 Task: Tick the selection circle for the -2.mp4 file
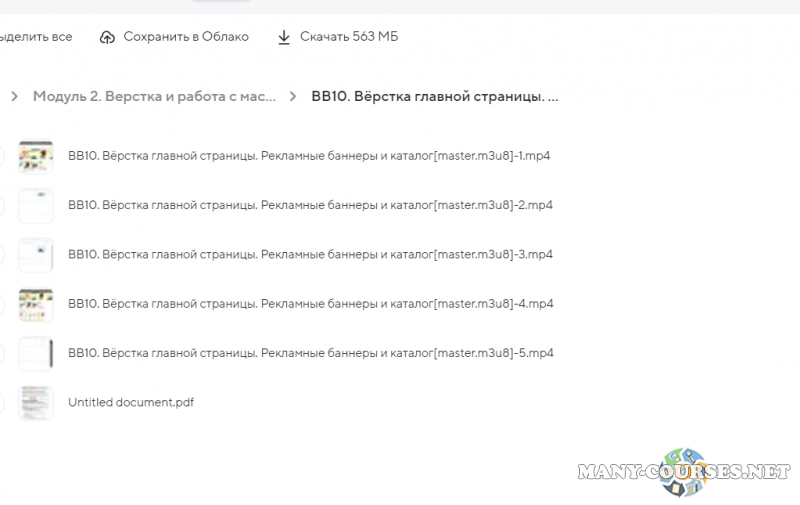(x=1, y=206)
